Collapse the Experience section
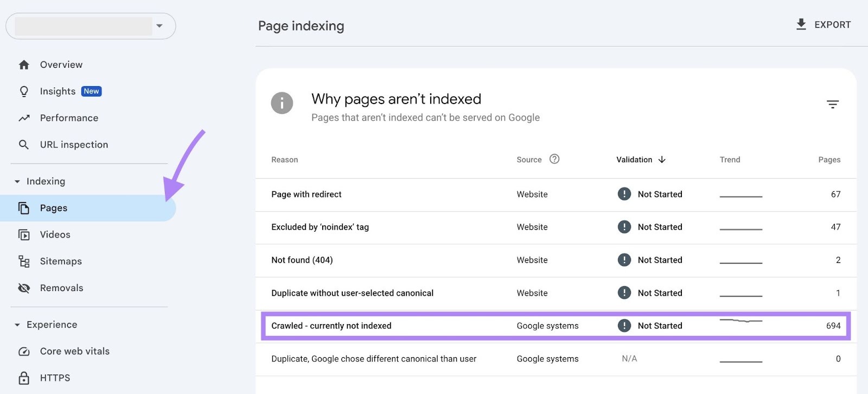 17,325
